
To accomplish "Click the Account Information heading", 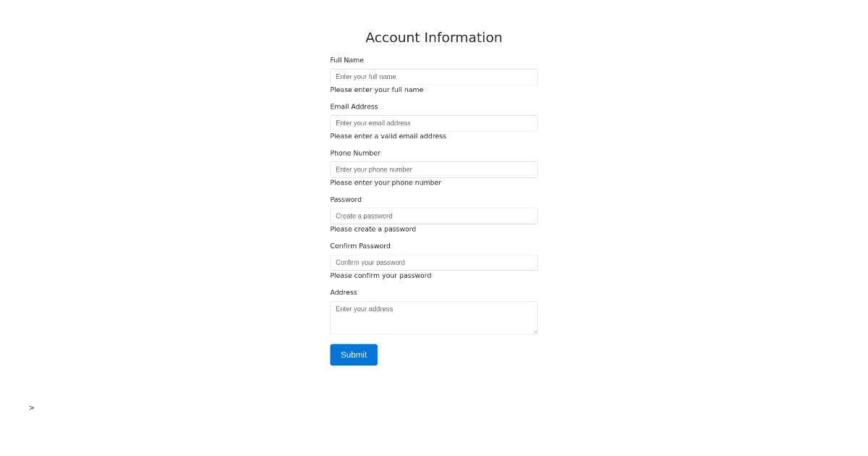I will (x=434, y=37).
